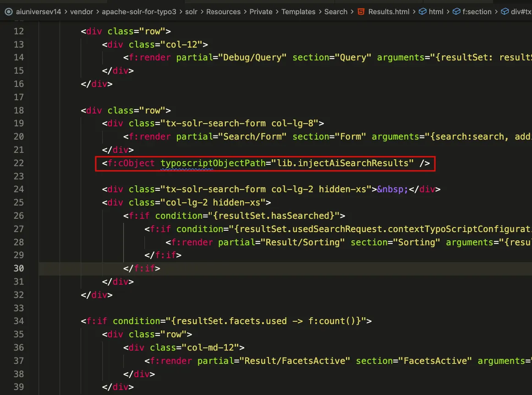Open apache-solr-for-typo3 breadcrumb segment
This screenshot has width=532, height=395.
tap(139, 12)
